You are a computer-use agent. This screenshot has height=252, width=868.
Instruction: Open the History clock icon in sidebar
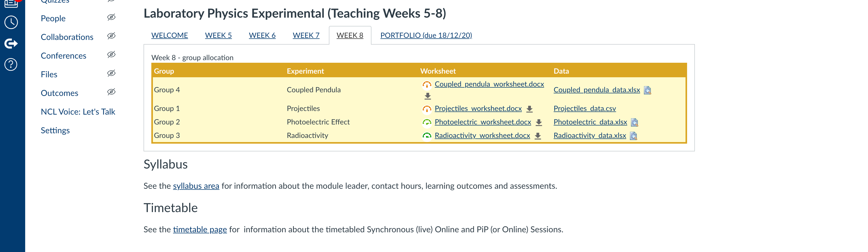[11, 23]
